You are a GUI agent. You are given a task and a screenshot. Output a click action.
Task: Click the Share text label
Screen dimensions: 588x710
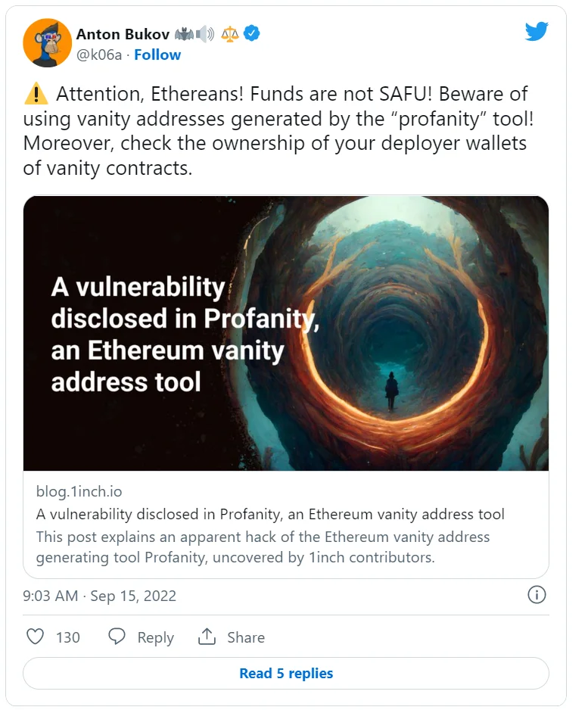coord(246,637)
